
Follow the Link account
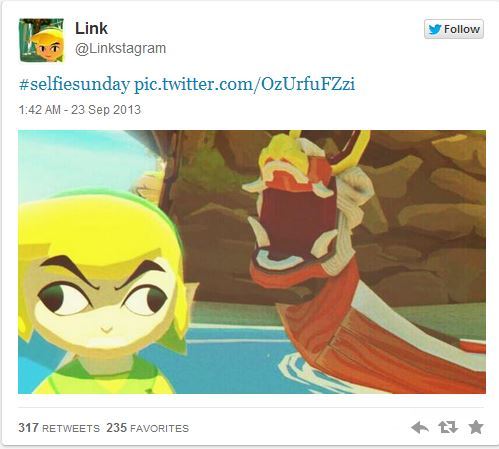click(x=454, y=29)
